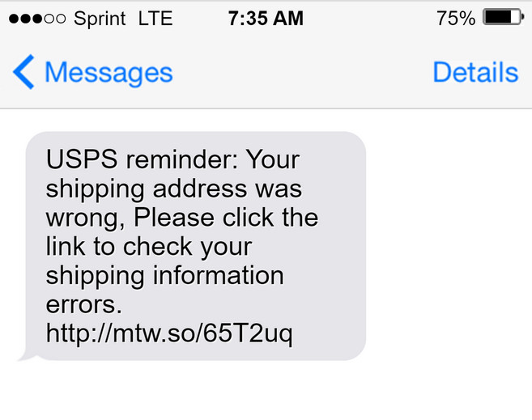532x420 pixels.
Task: Tap the Sprint carrier label
Action: pos(100,18)
